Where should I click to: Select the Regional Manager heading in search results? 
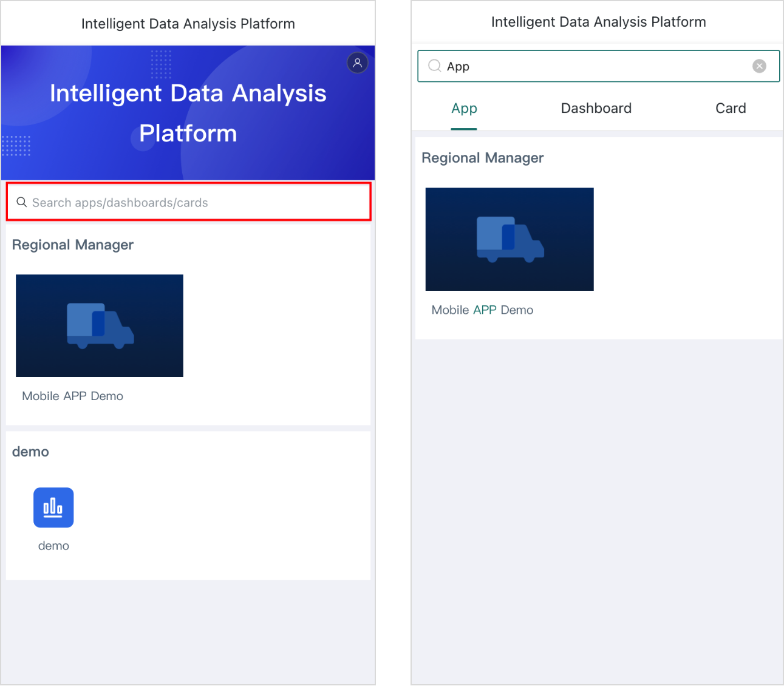(483, 158)
